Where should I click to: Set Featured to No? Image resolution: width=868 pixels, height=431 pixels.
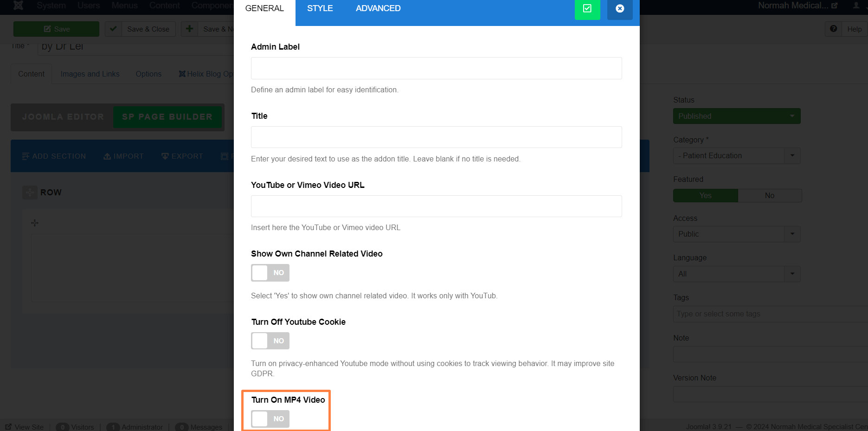coord(770,196)
